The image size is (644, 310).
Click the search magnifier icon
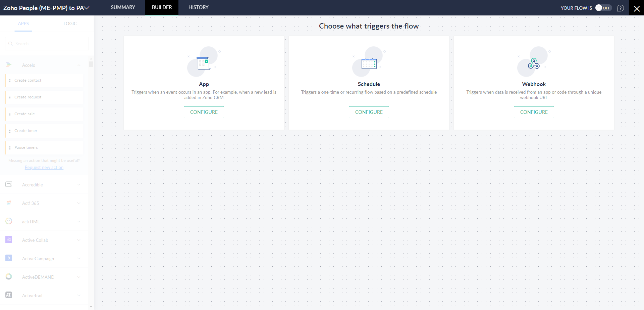coord(10,44)
